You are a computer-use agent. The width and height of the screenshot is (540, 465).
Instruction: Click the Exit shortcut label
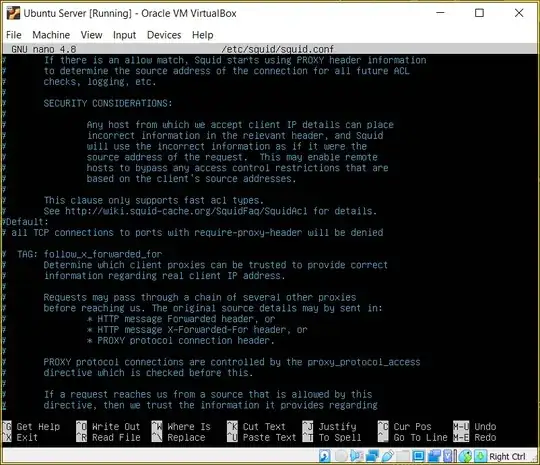click(27, 437)
